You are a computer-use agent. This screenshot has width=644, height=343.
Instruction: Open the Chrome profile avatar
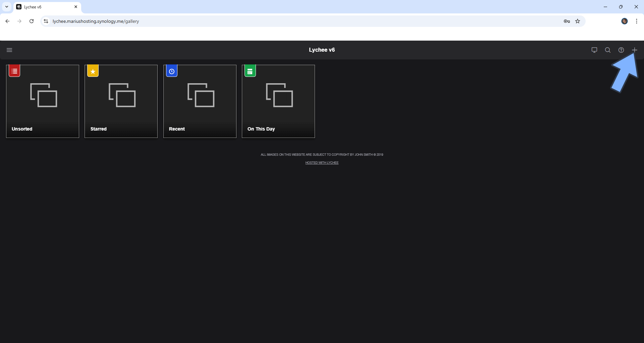[x=625, y=21]
